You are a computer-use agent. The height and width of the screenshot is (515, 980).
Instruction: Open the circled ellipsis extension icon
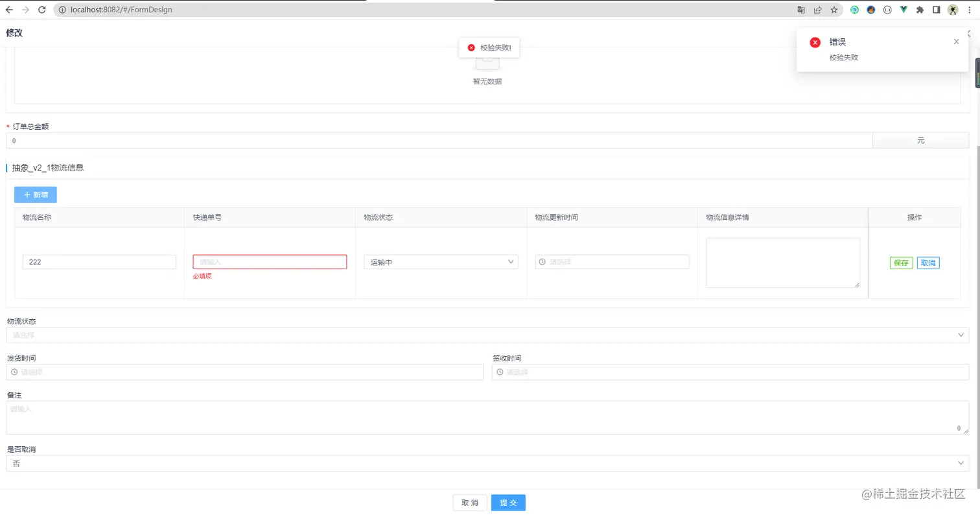point(887,10)
